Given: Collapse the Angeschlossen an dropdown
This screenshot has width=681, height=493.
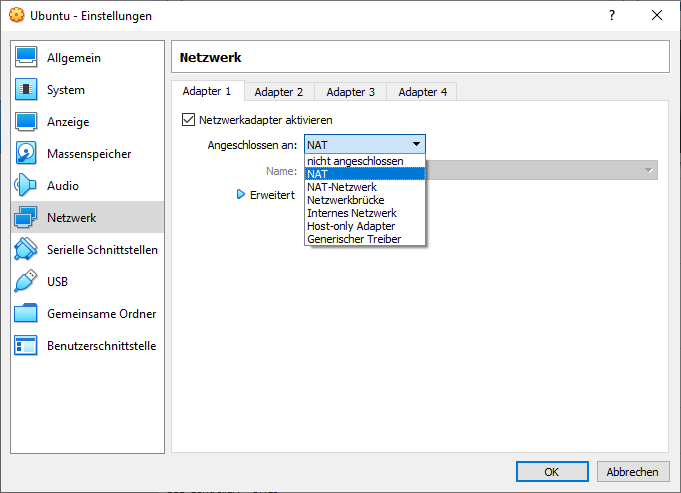Looking at the screenshot, I should coord(365,144).
